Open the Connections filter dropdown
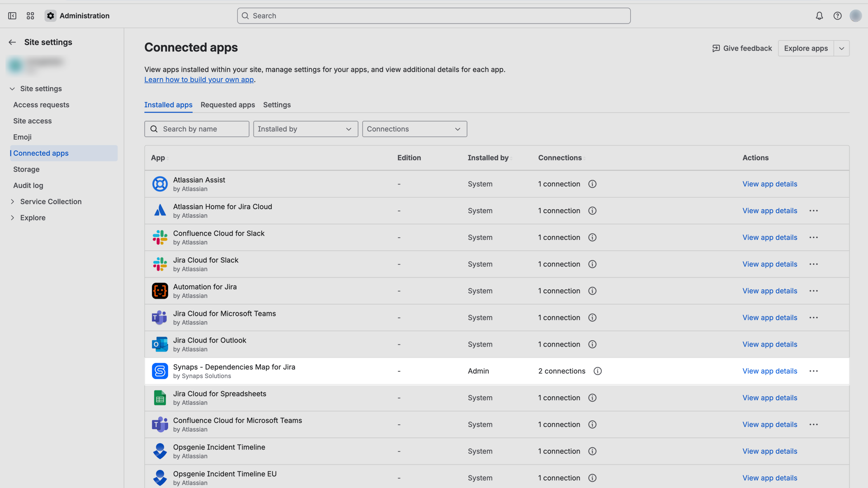This screenshot has width=868, height=488. (x=415, y=129)
